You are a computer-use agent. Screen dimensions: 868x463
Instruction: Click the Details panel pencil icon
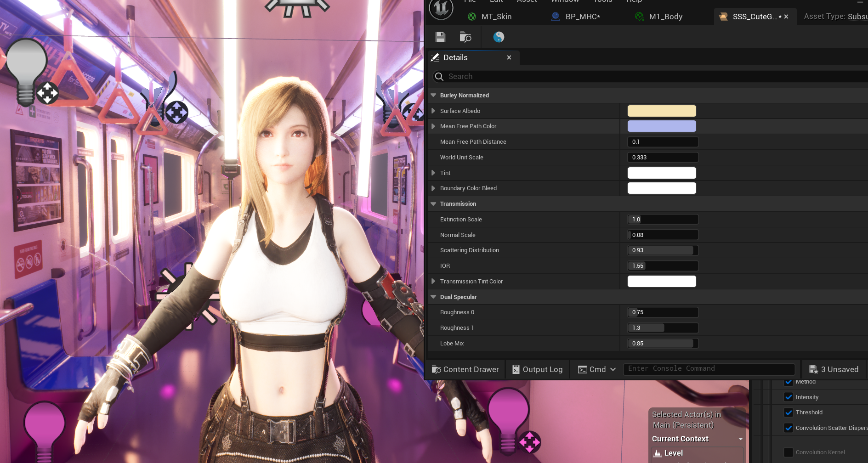[435, 57]
